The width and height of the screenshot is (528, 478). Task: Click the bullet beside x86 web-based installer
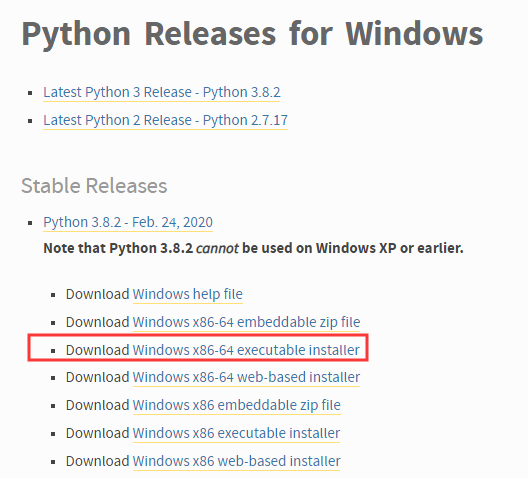53,462
